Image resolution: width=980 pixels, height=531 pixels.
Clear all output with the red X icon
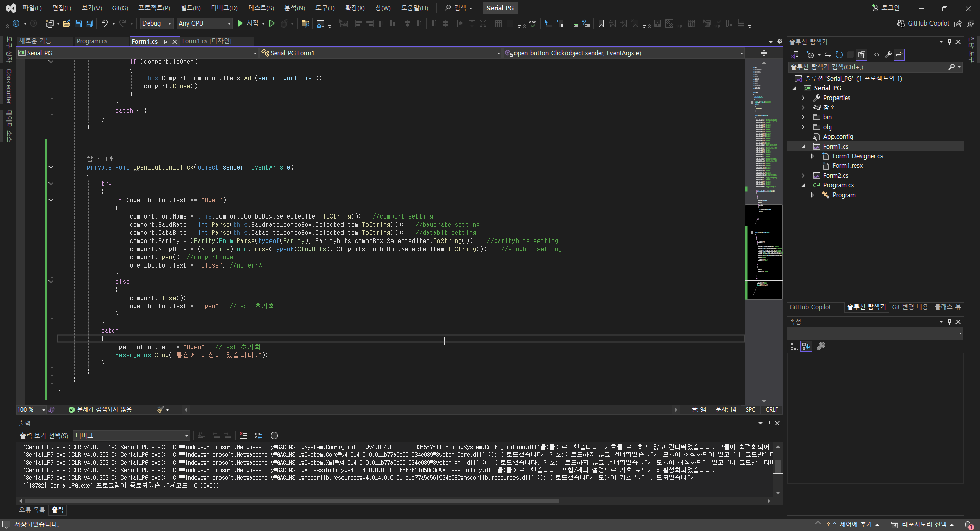click(x=243, y=436)
